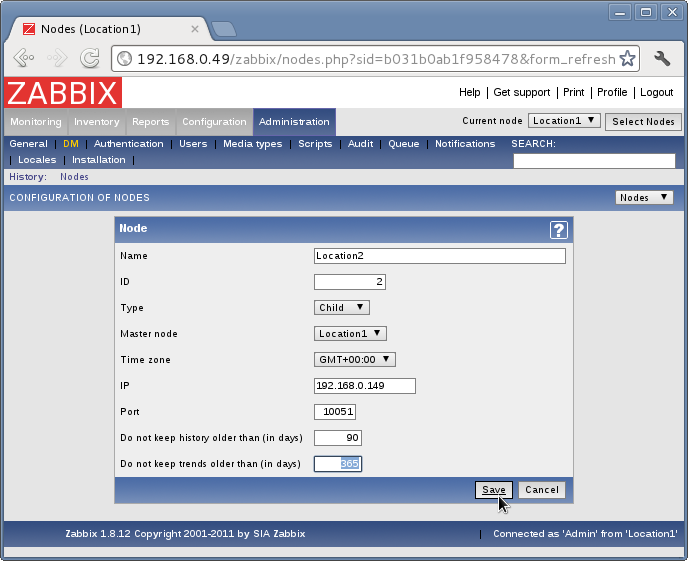Click the Print link
The height and width of the screenshot is (561, 688).
[573, 92]
